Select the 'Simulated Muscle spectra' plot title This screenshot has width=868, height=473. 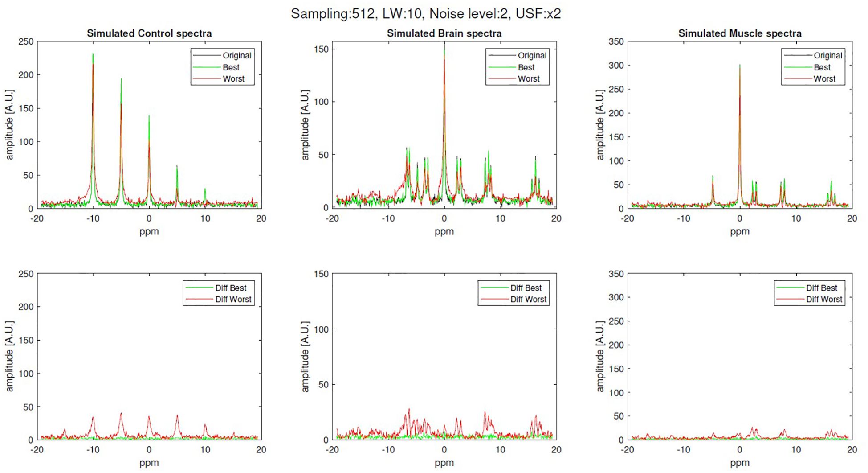tap(740, 33)
